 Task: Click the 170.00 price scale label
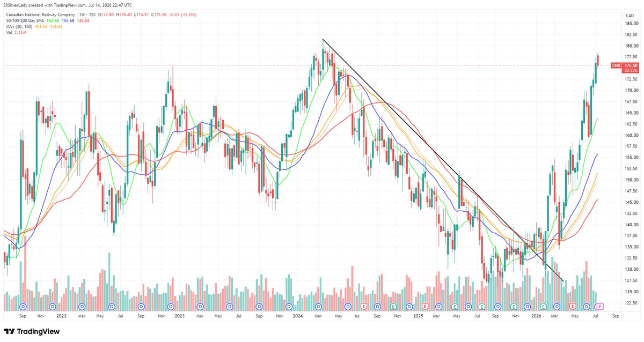pyautogui.click(x=631, y=91)
